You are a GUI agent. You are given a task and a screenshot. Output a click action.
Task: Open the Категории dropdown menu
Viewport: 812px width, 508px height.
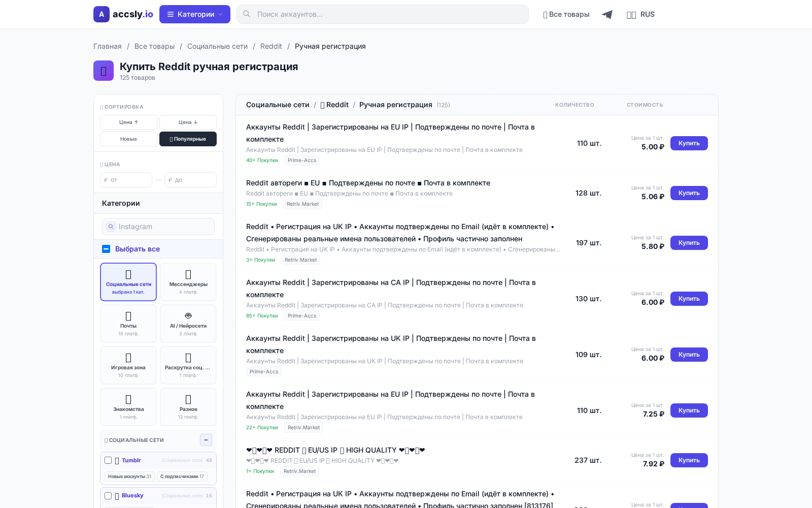(x=195, y=14)
